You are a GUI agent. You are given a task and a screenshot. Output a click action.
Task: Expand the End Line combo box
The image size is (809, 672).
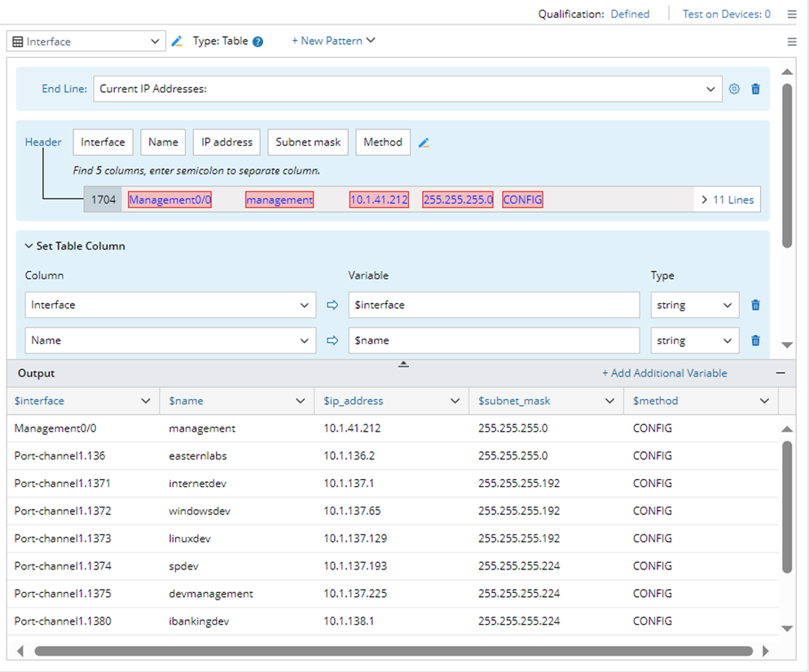coord(711,90)
